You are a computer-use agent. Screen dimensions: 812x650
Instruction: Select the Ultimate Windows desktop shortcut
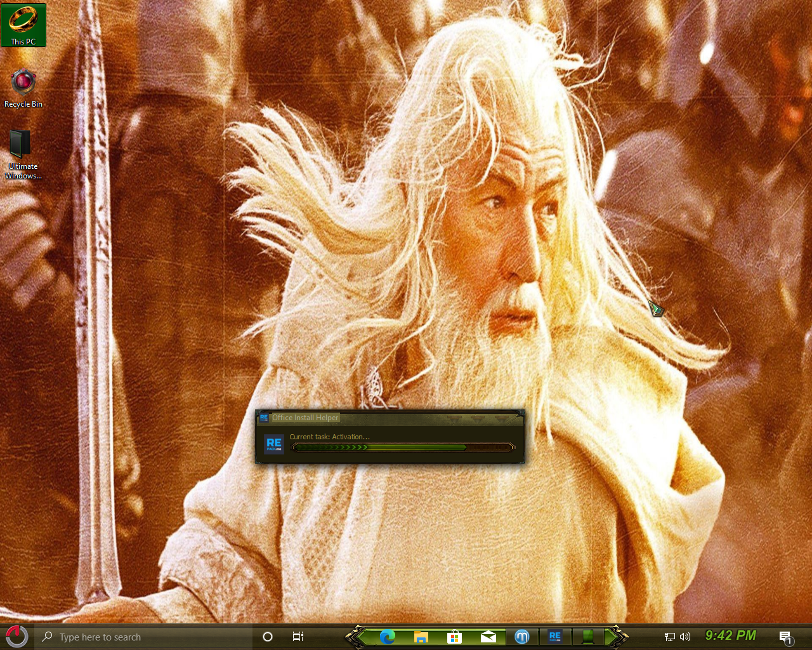coord(23,154)
